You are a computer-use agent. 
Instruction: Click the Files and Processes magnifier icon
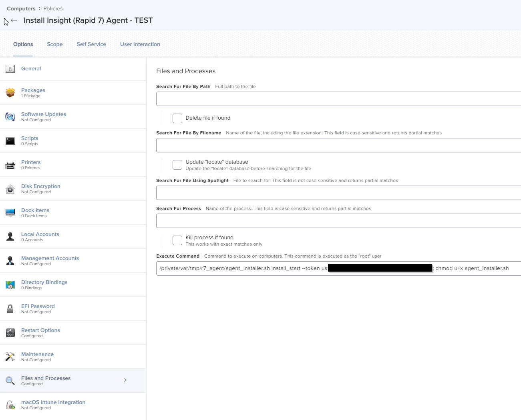coord(10,381)
